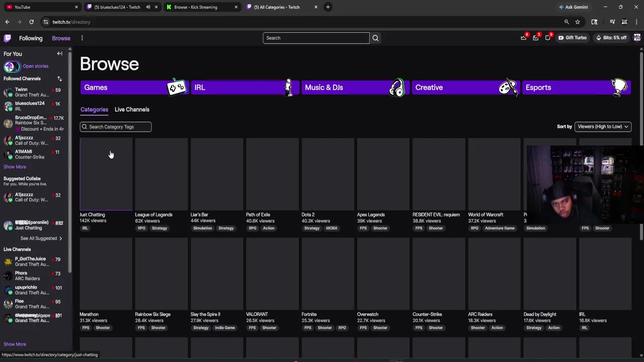644x362 pixels.
Task: Expand See All Suggested link
Action: click(x=41, y=238)
